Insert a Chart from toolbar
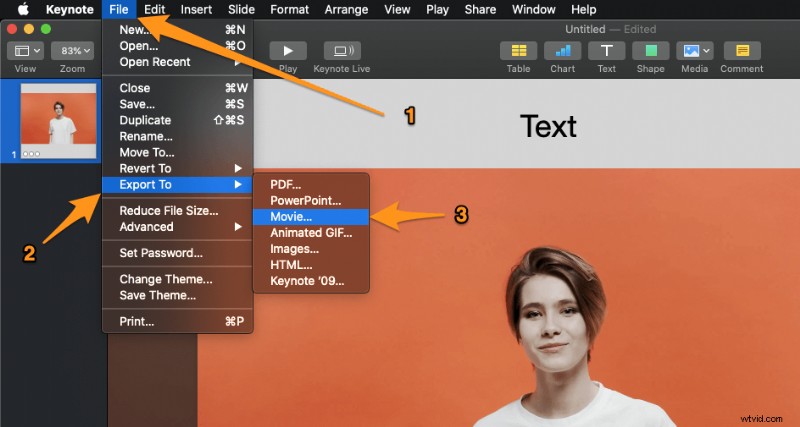Image resolution: width=800 pixels, height=427 pixels. (x=562, y=51)
